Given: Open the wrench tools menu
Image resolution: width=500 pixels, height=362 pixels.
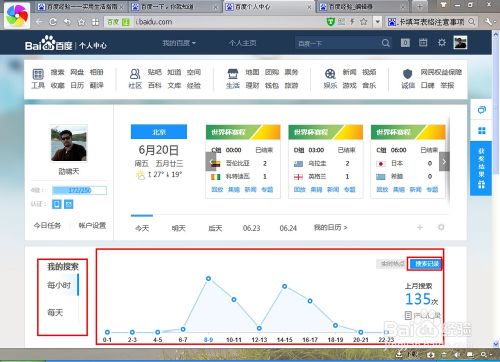Looking at the screenshot, I should (489, 22).
